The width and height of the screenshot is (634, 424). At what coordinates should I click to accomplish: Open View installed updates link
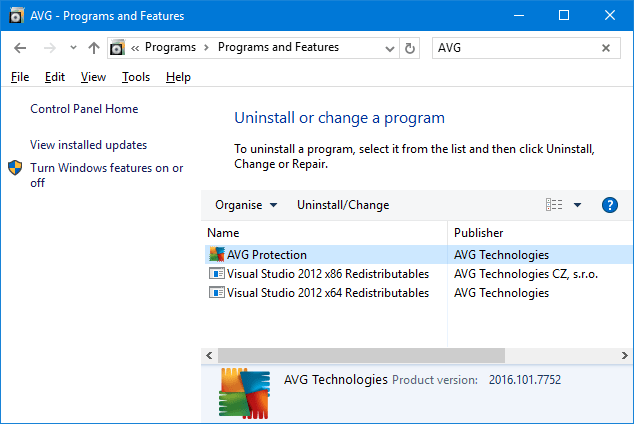pos(88,145)
